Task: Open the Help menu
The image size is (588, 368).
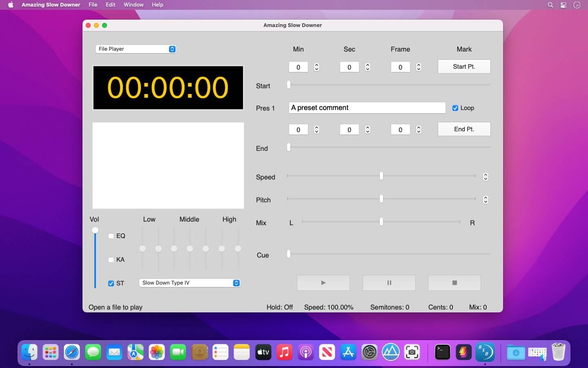Action: (157, 5)
